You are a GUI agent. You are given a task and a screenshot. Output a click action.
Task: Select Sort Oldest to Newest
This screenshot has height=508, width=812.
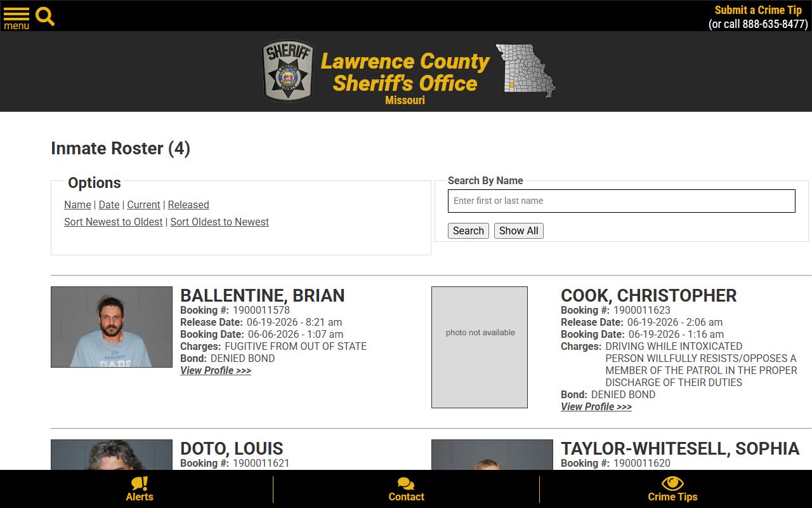(219, 222)
